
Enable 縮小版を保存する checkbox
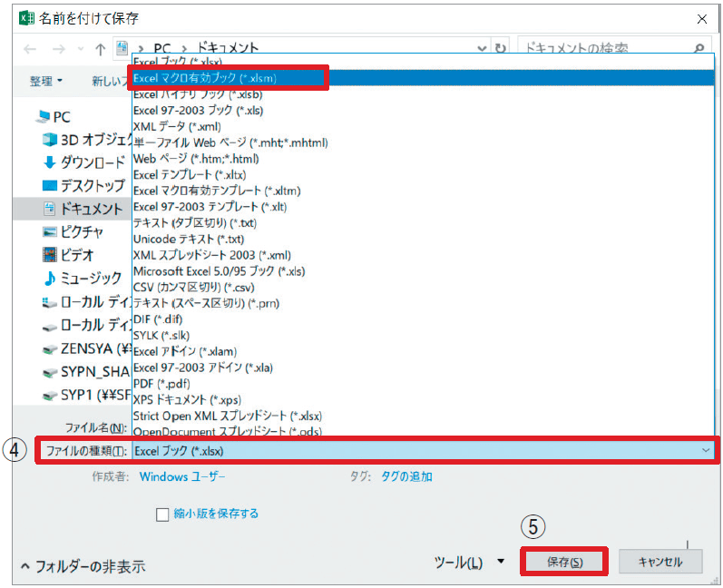click(x=162, y=514)
